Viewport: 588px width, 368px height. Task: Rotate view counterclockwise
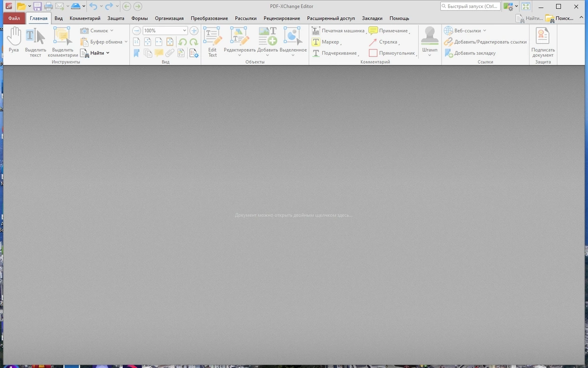[x=182, y=42]
